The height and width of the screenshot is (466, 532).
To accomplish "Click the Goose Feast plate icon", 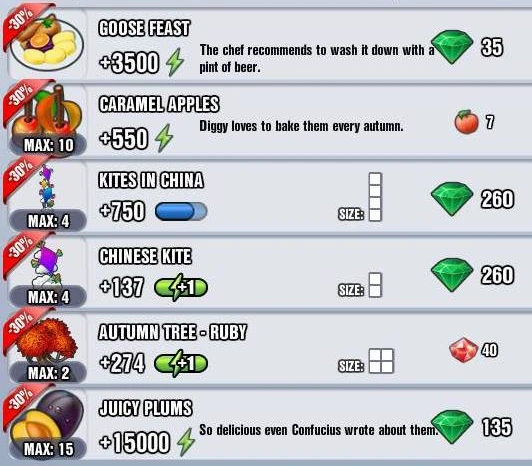I will click(46, 43).
